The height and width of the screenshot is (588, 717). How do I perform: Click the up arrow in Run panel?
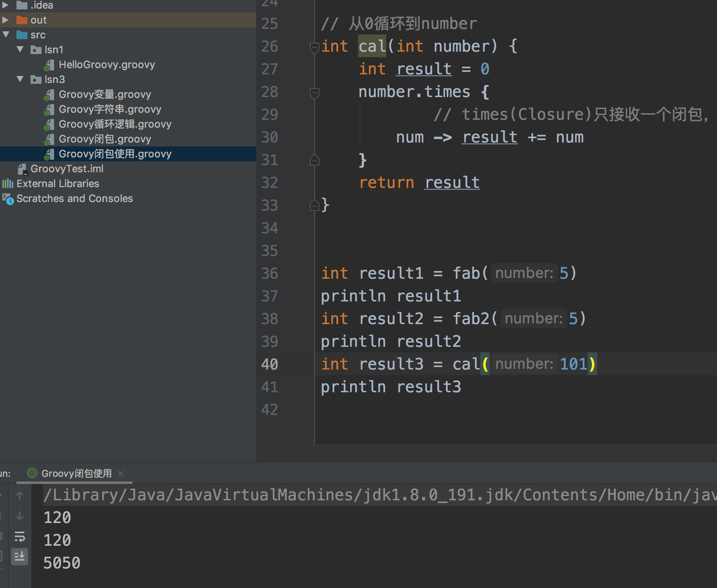pos(20,496)
